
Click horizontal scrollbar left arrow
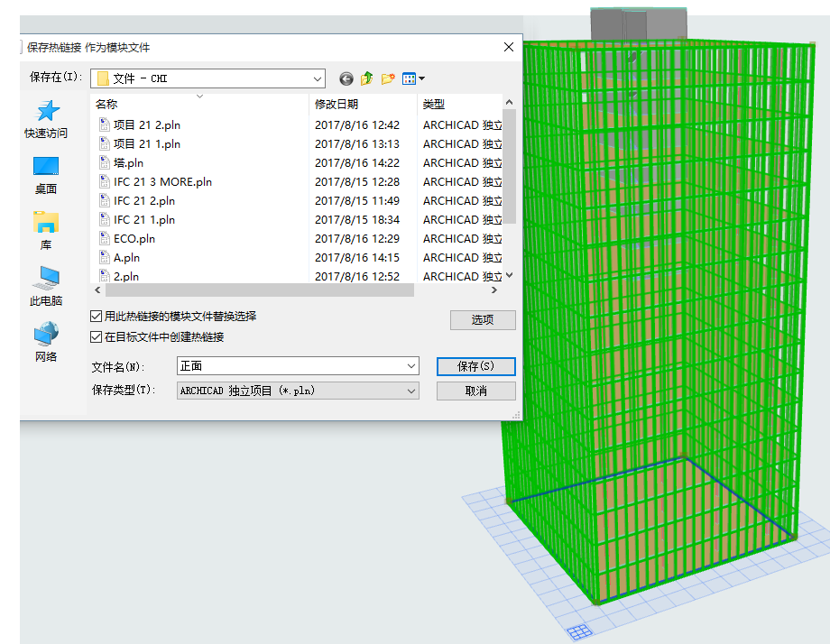click(97, 290)
